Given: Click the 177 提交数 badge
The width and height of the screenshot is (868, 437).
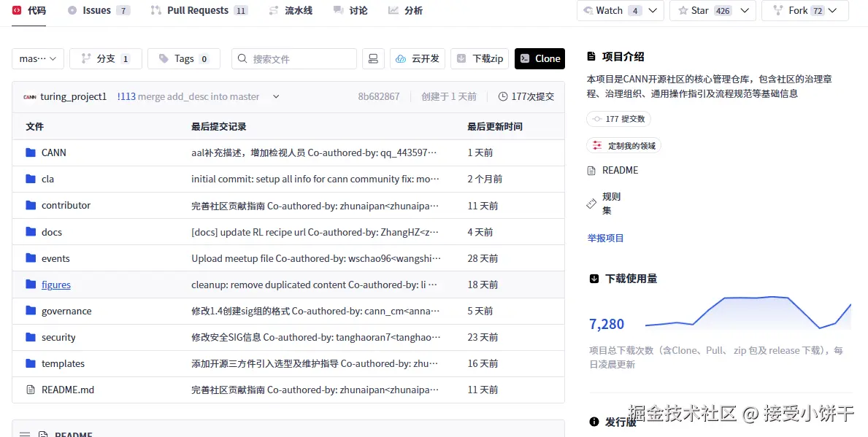Looking at the screenshot, I should [x=619, y=119].
